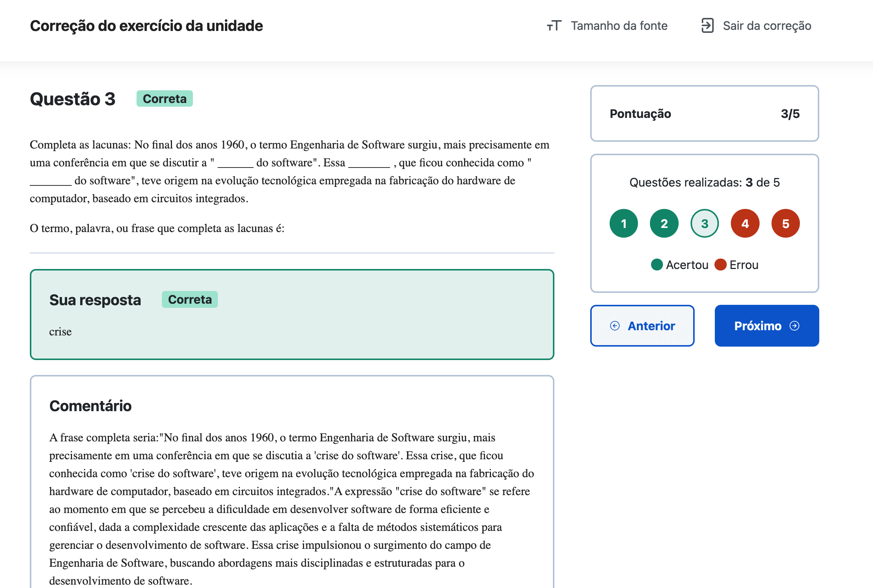Click the green Acertou legend dot
The height and width of the screenshot is (588, 873).
pos(657,265)
